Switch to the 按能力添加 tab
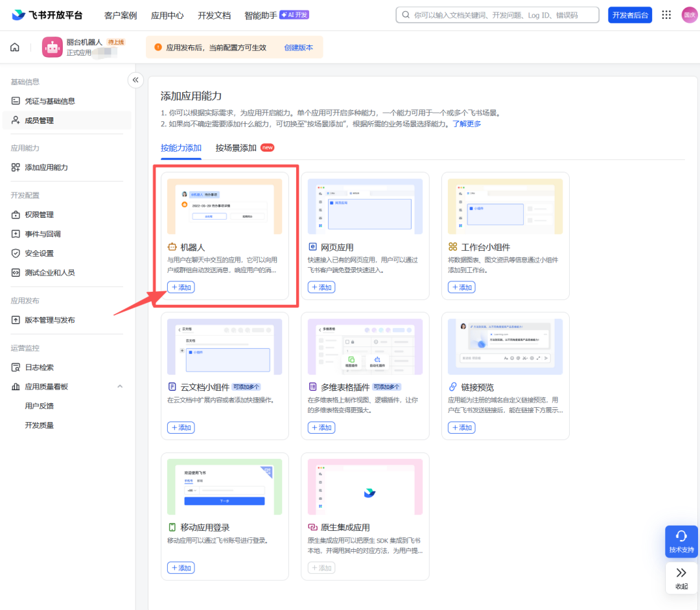The image size is (700, 610). (x=181, y=148)
